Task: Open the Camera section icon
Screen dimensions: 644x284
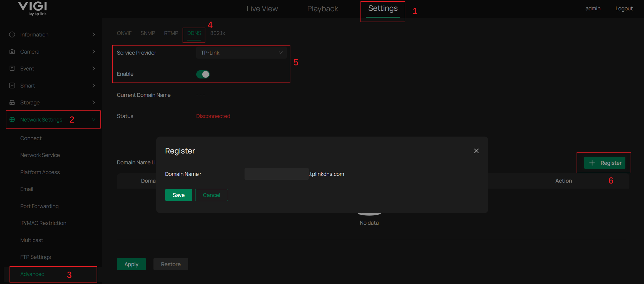Action: (x=12, y=51)
